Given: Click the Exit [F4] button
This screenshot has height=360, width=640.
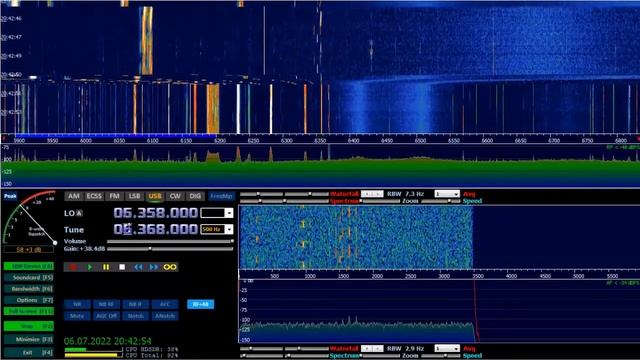Looking at the screenshot, I should pyautogui.click(x=29, y=352).
